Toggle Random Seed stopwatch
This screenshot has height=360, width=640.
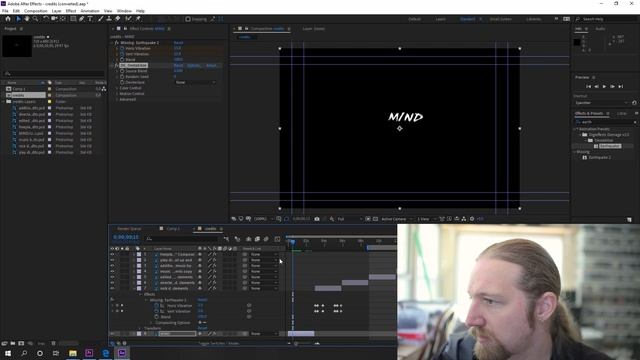122,77
